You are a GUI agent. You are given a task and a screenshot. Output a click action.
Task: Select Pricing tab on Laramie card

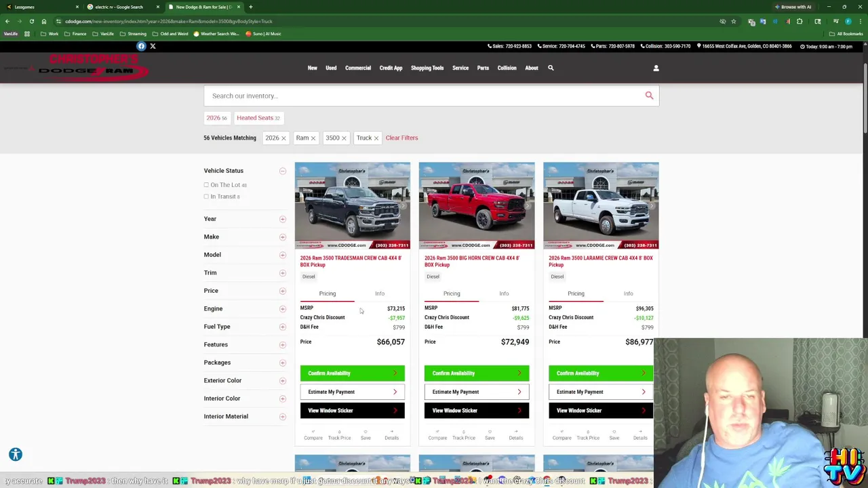tap(576, 293)
